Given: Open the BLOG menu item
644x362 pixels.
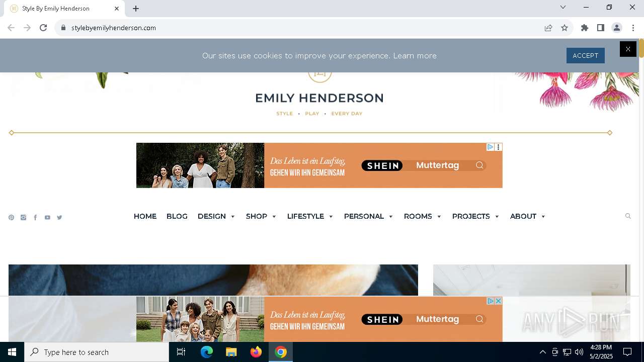Looking at the screenshot, I should [177, 216].
